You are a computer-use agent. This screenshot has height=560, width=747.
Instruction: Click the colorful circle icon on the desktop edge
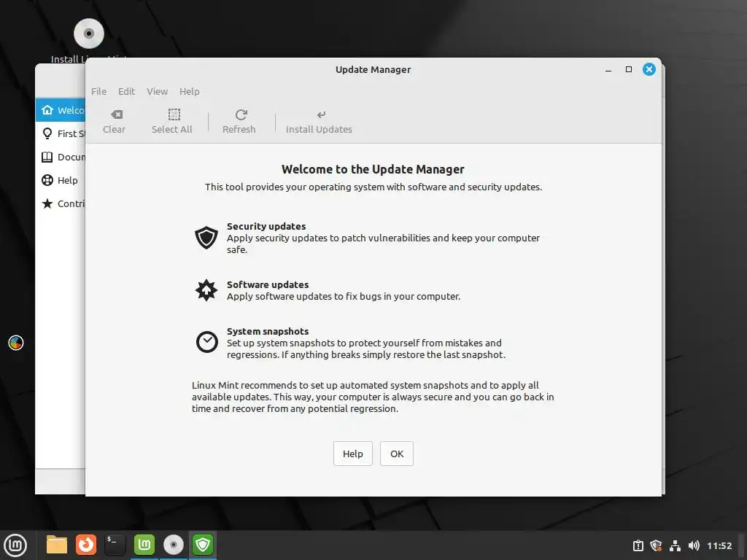(16, 343)
